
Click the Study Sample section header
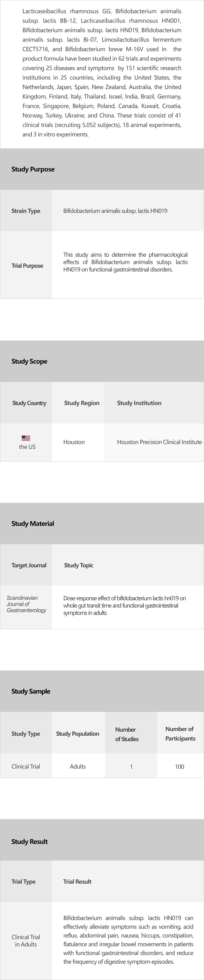pyautogui.click(x=31, y=691)
